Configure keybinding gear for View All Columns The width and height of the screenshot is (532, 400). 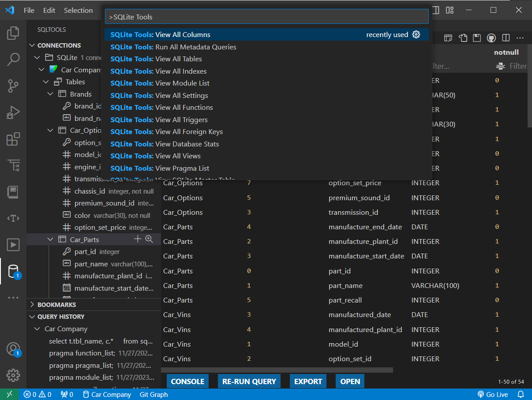coord(416,34)
